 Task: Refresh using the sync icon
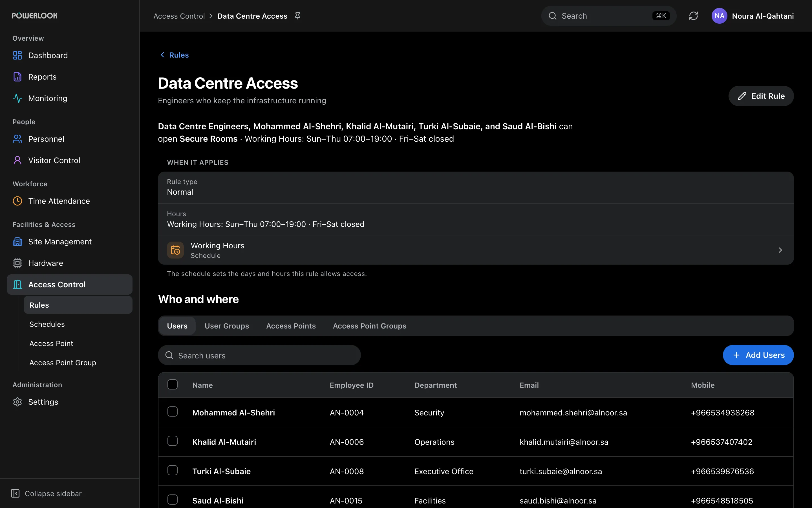click(x=694, y=16)
